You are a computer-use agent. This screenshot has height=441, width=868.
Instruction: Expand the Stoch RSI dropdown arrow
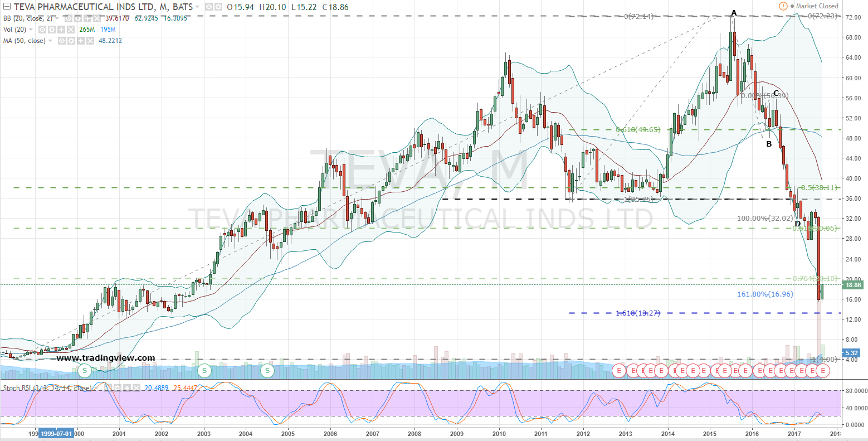(97, 387)
